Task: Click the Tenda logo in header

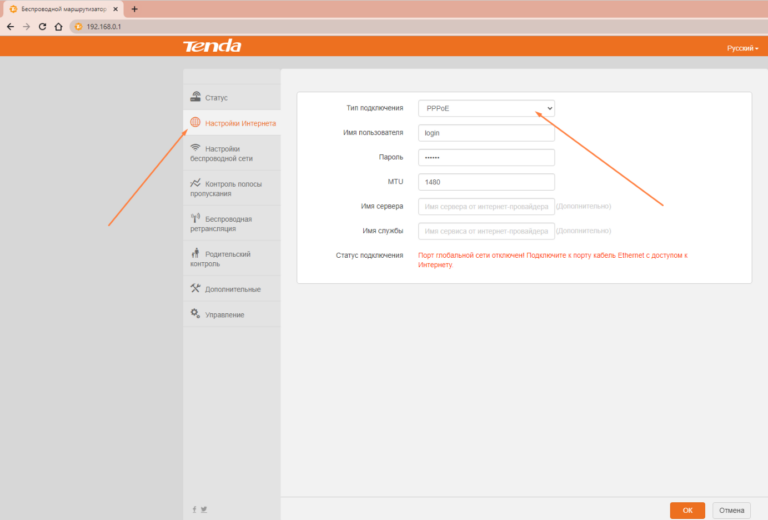Action: [x=212, y=46]
